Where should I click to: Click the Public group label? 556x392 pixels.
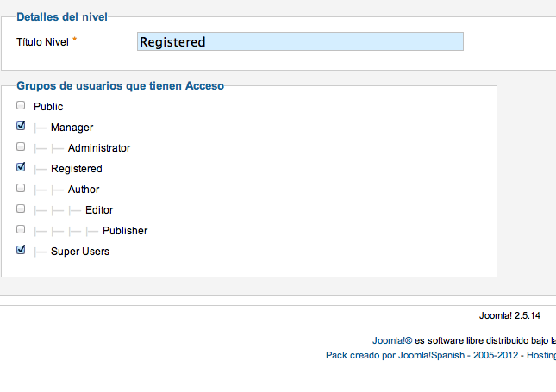pyautogui.click(x=48, y=107)
